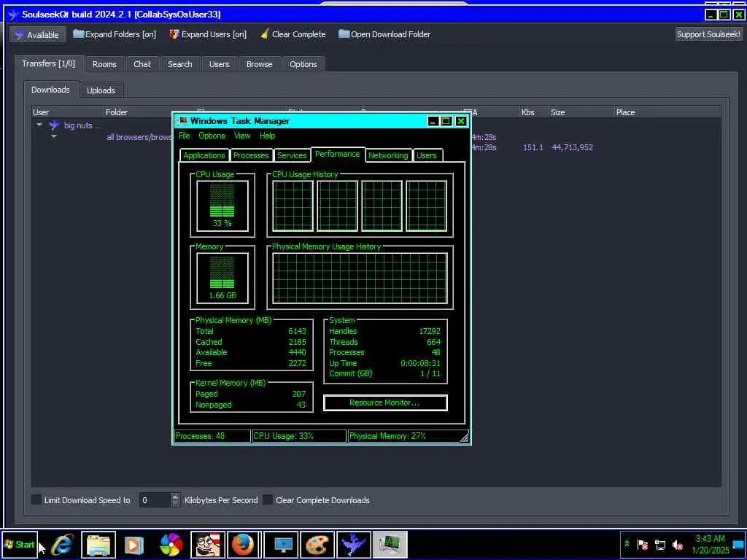The height and width of the screenshot is (560, 747).
Task: Switch to the Uploads sub-tab
Action: tap(101, 90)
